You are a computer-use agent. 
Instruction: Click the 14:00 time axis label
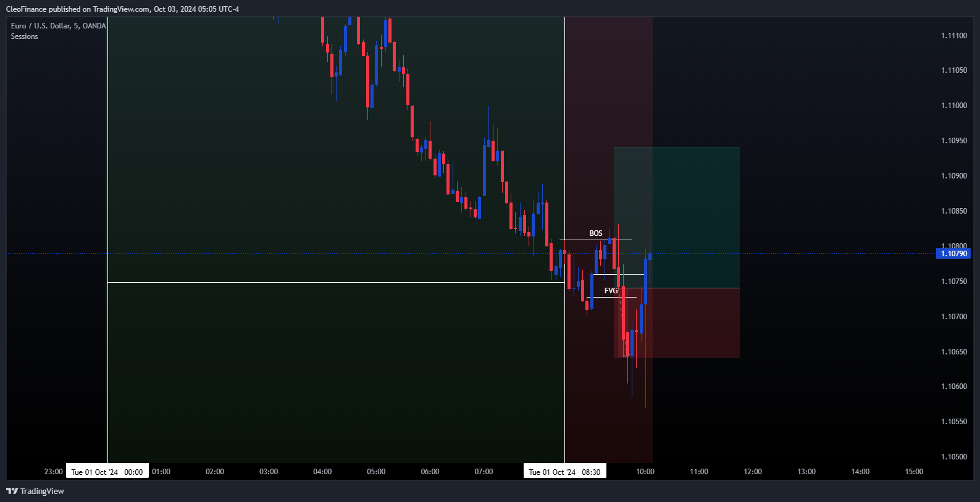pyautogui.click(x=860, y=472)
